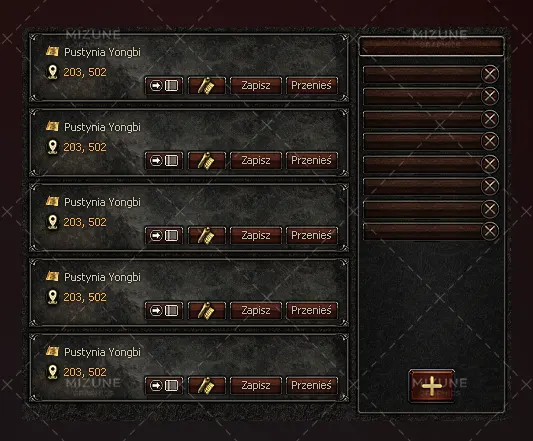Image resolution: width=533 pixels, height=441 pixels.
Task: Remove the first slot with X icon
Action: pyautogui.click(x=490, y=74)
